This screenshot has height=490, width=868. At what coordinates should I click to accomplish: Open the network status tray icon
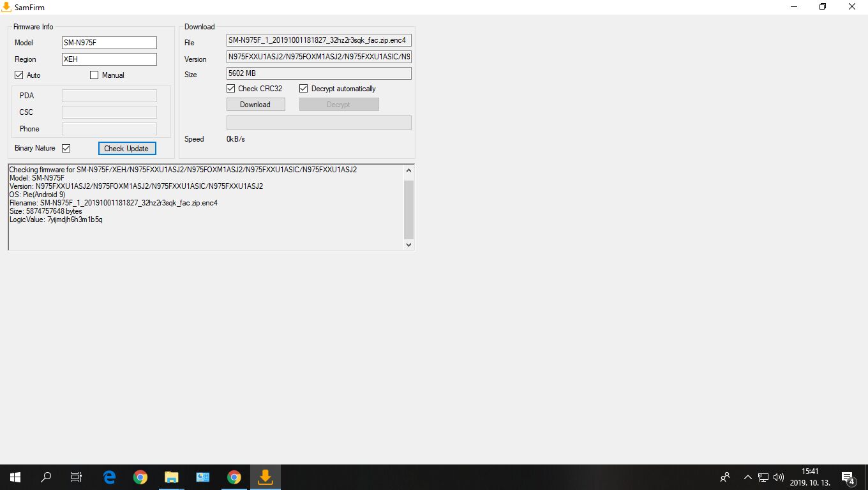(x=763, y=477)
